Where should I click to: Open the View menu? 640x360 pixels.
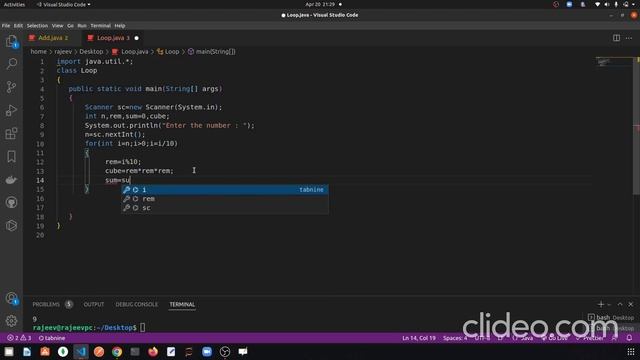(57, 25)
